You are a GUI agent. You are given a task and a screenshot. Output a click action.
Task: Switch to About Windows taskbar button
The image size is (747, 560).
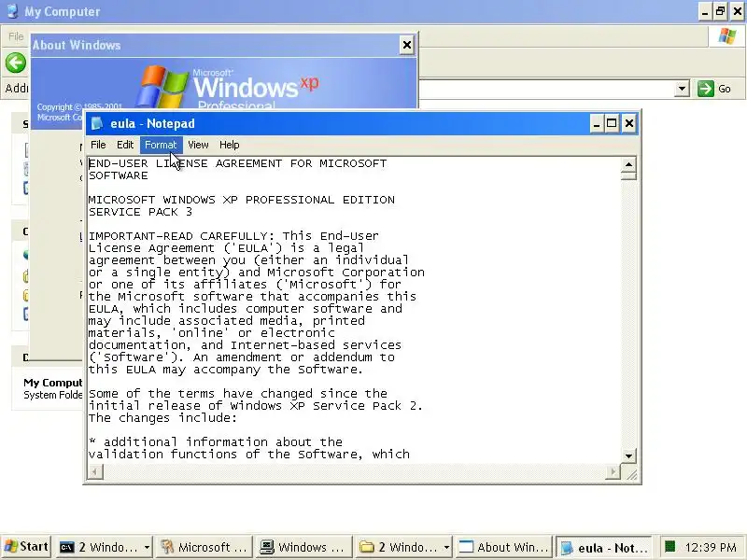coord(503,547)
